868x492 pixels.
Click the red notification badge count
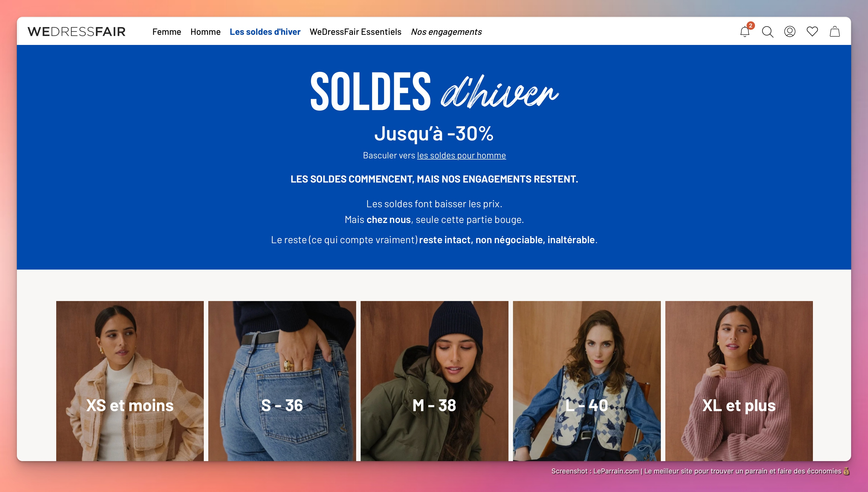[750, 26]
